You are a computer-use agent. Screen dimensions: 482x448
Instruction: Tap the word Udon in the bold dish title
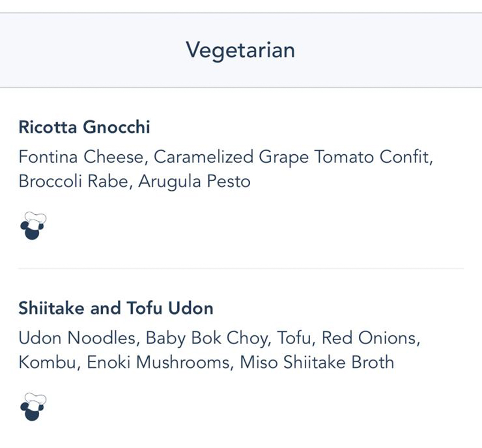click(191, 308)
